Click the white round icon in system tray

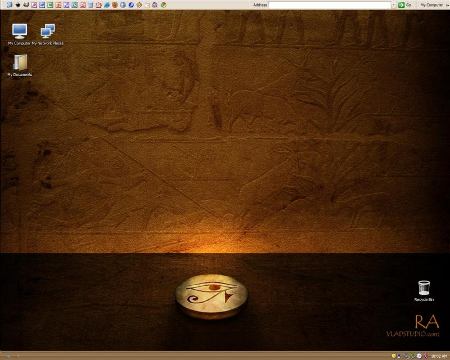tap(419, 356)
